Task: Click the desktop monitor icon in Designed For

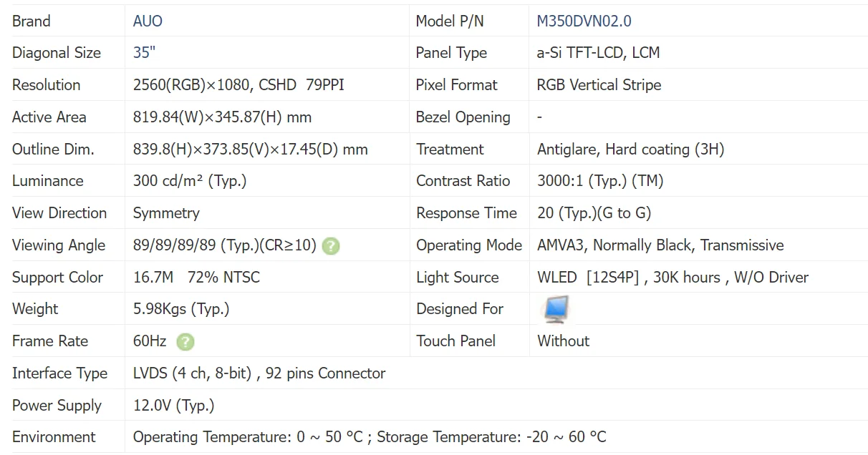Action: (556, 309)
